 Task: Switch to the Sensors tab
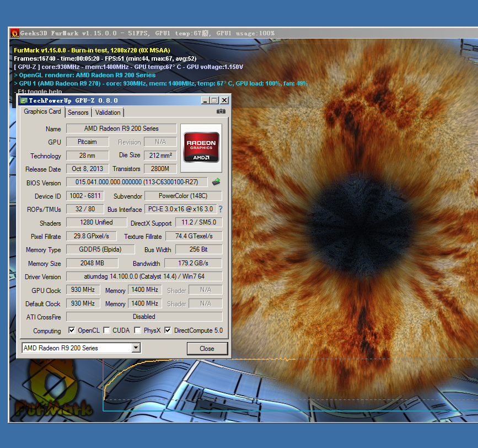click(x=78, y=112)
